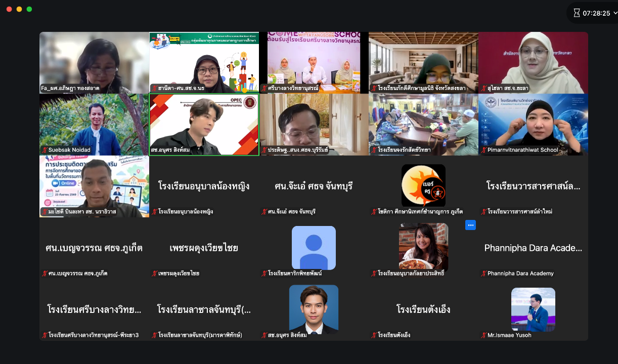618x364 pixels.
Task: Click muted mic icon beside Pimarnvitnarathiwat School
Action: click(x=483, y=150)
